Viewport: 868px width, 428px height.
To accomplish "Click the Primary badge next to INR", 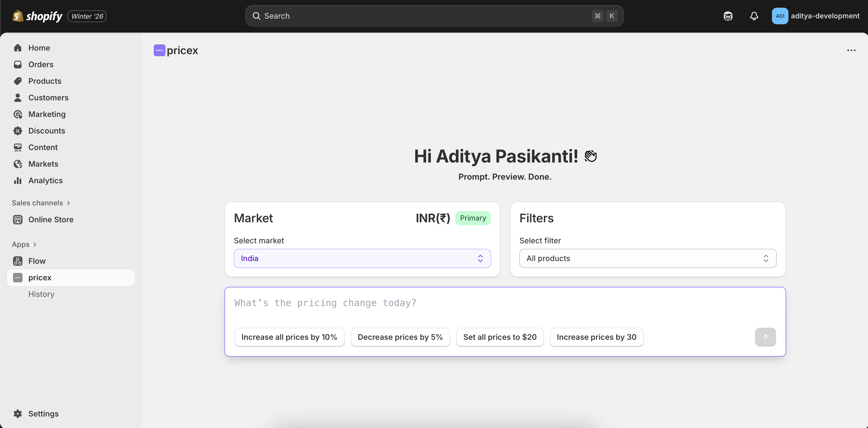I will 473,218.
